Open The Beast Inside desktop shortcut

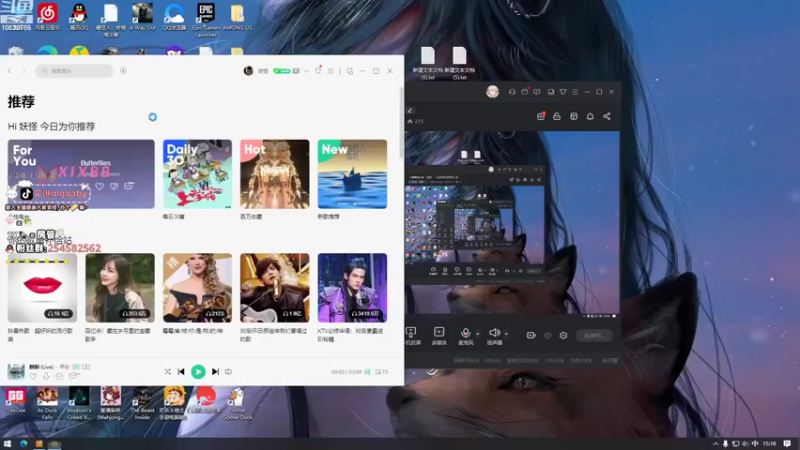click(x=142, y=403)
